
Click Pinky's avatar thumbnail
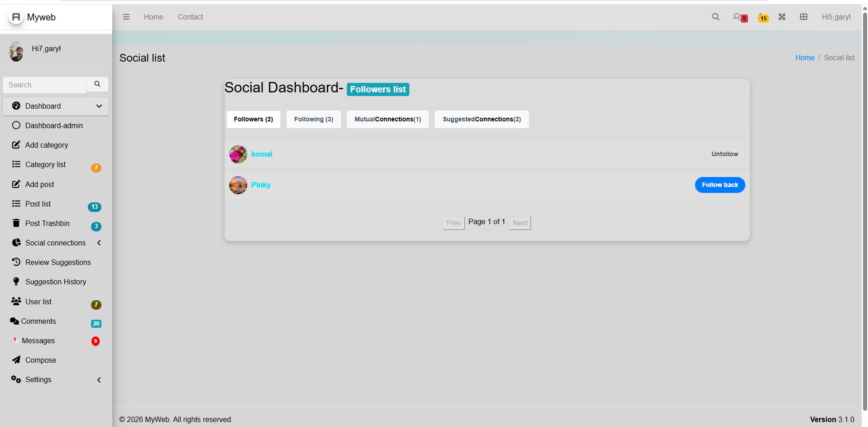[x=238, y=185]
